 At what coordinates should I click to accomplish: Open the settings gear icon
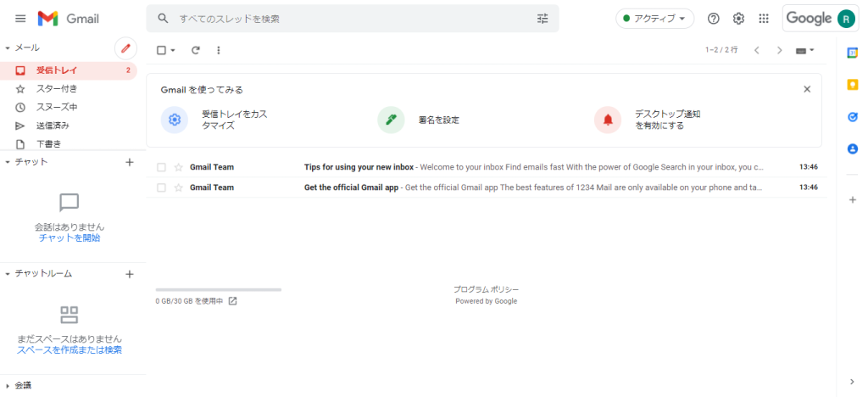click(x=738, y=18)
